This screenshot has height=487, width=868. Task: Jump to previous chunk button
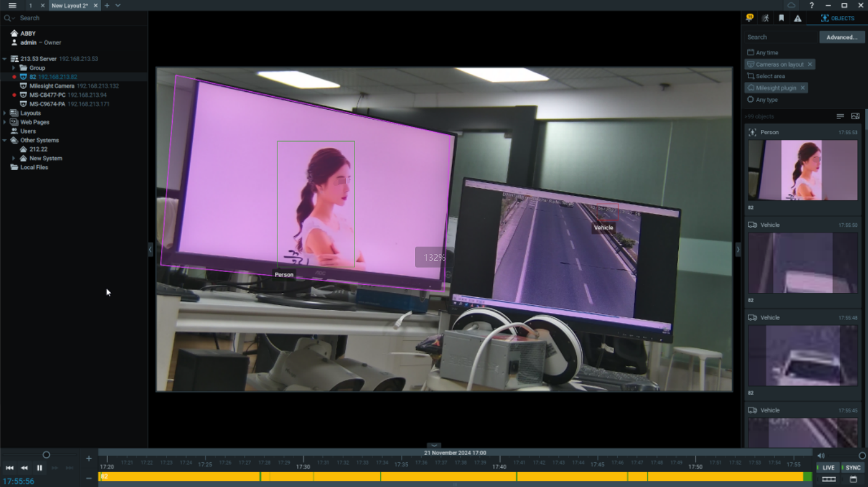(10, 468)
